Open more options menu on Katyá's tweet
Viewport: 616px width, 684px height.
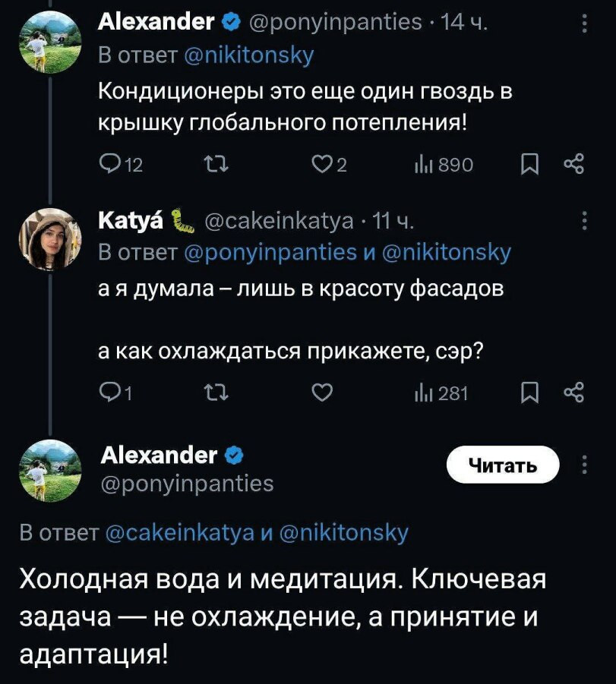click(583, 221)
